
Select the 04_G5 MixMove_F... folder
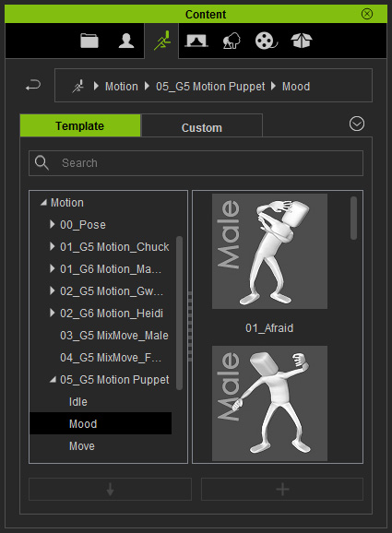111,357
